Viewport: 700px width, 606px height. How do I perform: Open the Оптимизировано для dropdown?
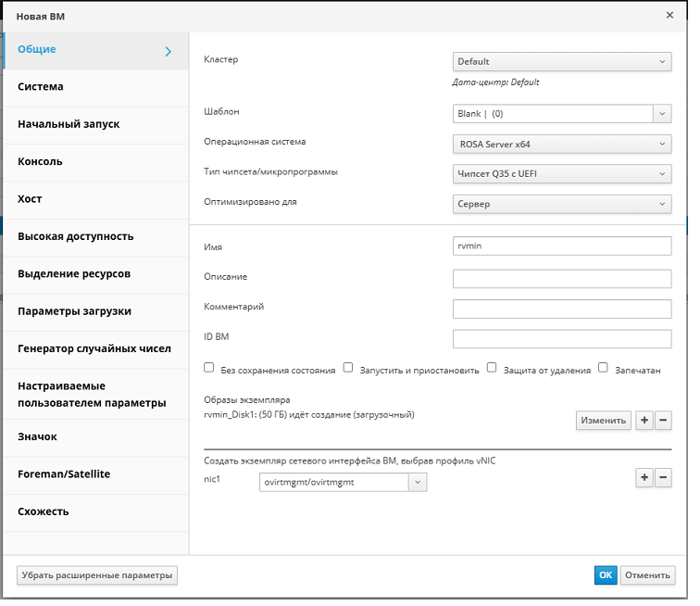click(x=561, y=204)
